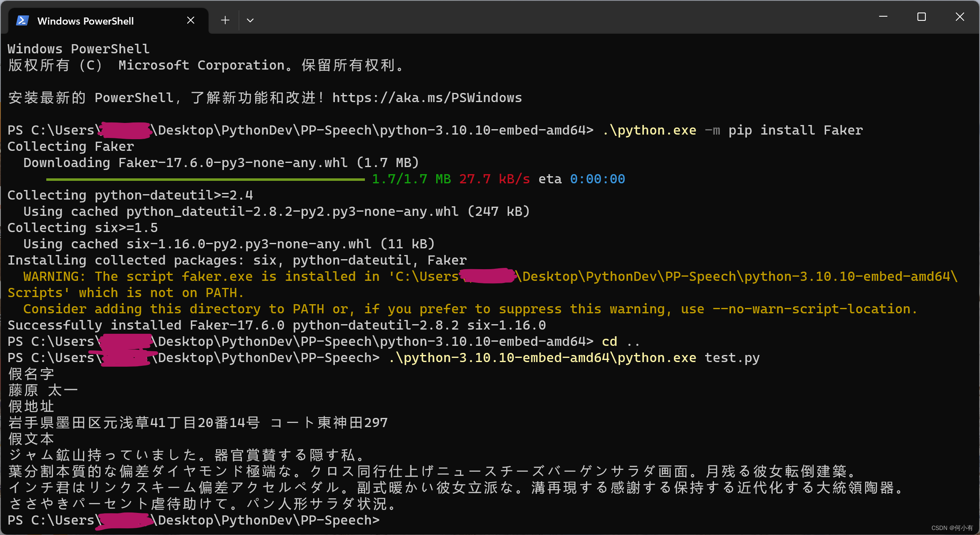Close the Windows PowerShell tab

pos(191,20)
